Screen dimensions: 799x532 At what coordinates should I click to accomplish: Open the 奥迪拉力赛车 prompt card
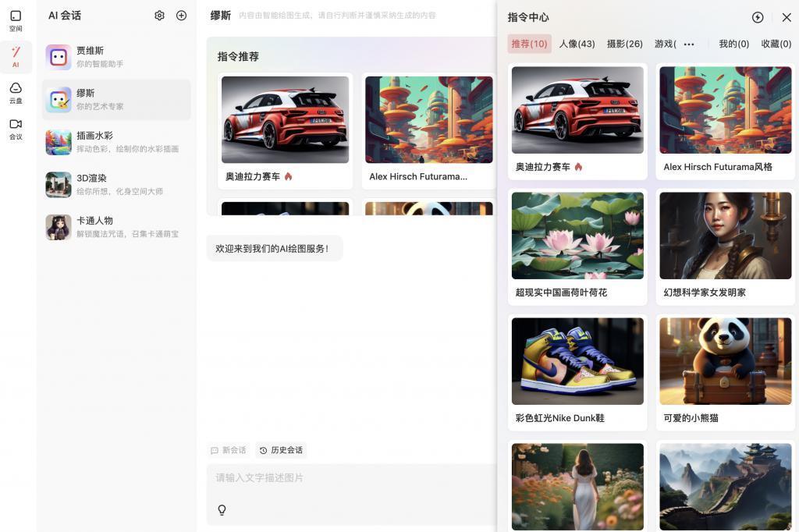[577, 121]
